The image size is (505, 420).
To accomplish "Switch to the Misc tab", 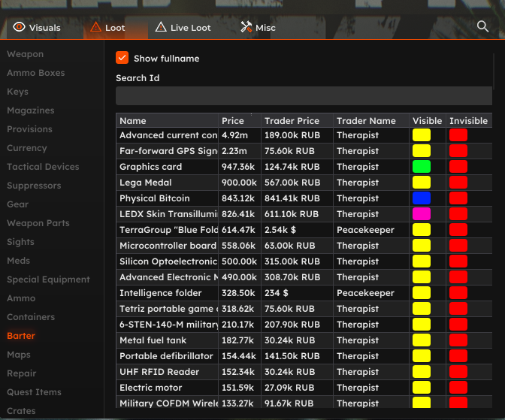I will [258, 28].
